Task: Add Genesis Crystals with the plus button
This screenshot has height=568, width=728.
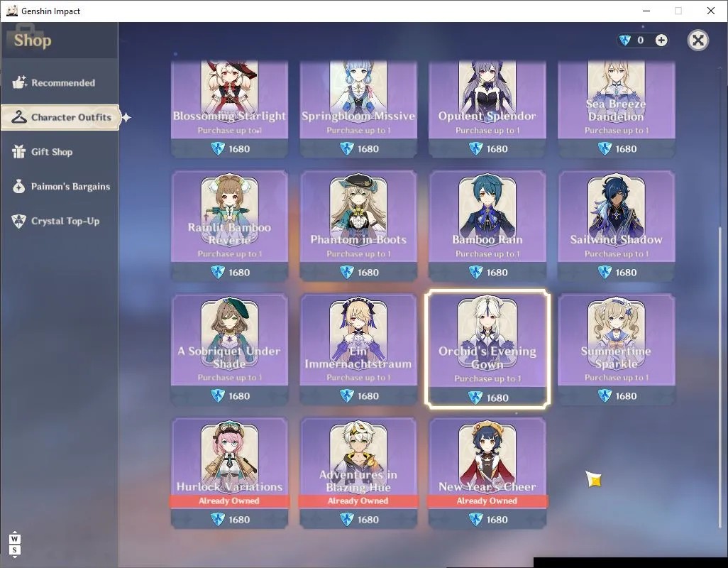Action: click(661, 40)
